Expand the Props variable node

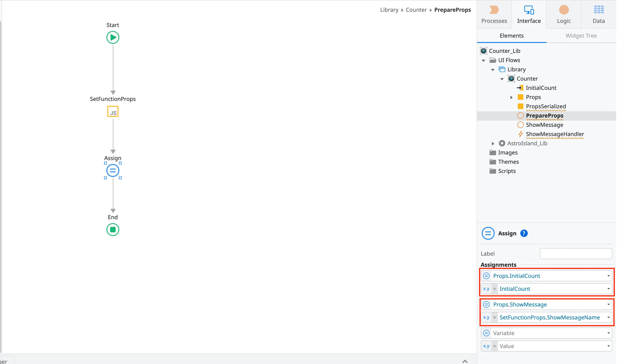[x=511, y=97]
